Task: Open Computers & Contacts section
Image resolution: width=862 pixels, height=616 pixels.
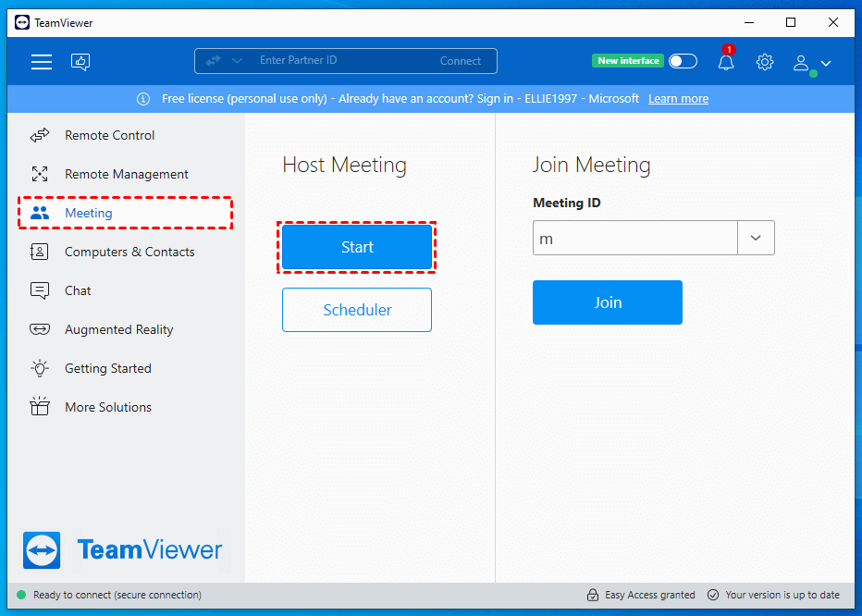Action: coord(129,253)
